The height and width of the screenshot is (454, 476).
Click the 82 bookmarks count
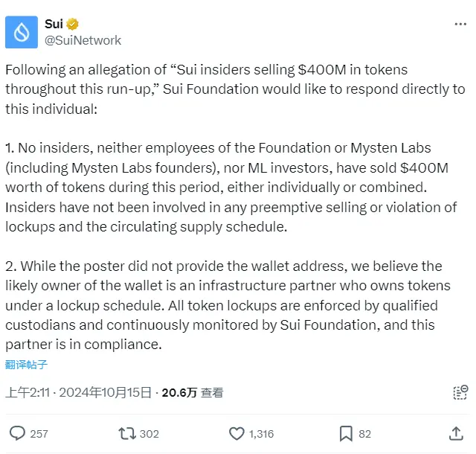click(364, 434)
